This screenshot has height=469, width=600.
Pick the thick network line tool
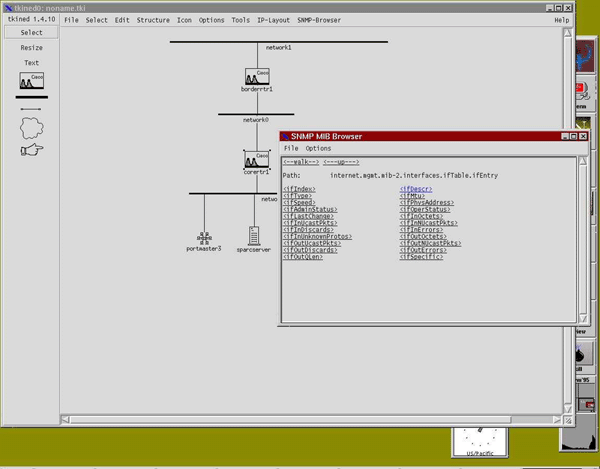[x=31, y=97]
